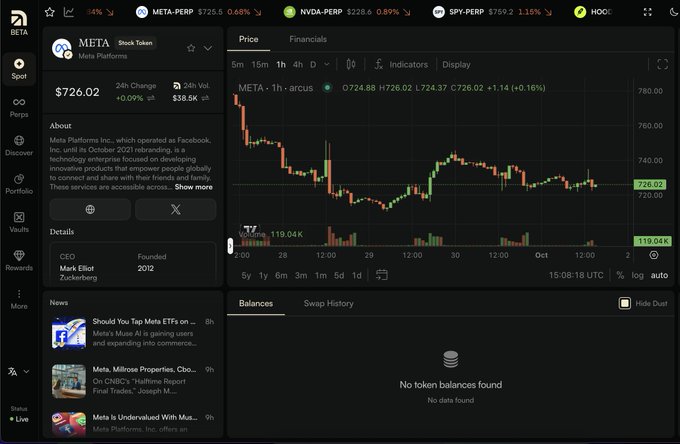Image resolution: width=680 pixels, height=444 pixels.
Task: Toggle auto scale on chart
Action: click(659, 275)
